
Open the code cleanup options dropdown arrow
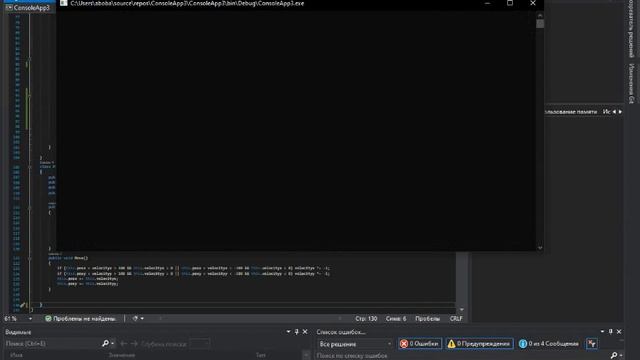point(142,318)
